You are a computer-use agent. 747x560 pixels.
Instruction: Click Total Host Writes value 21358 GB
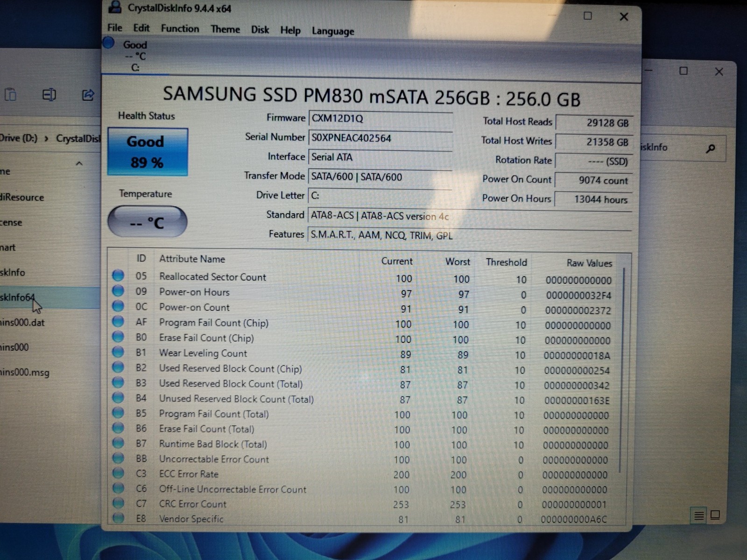594,142
